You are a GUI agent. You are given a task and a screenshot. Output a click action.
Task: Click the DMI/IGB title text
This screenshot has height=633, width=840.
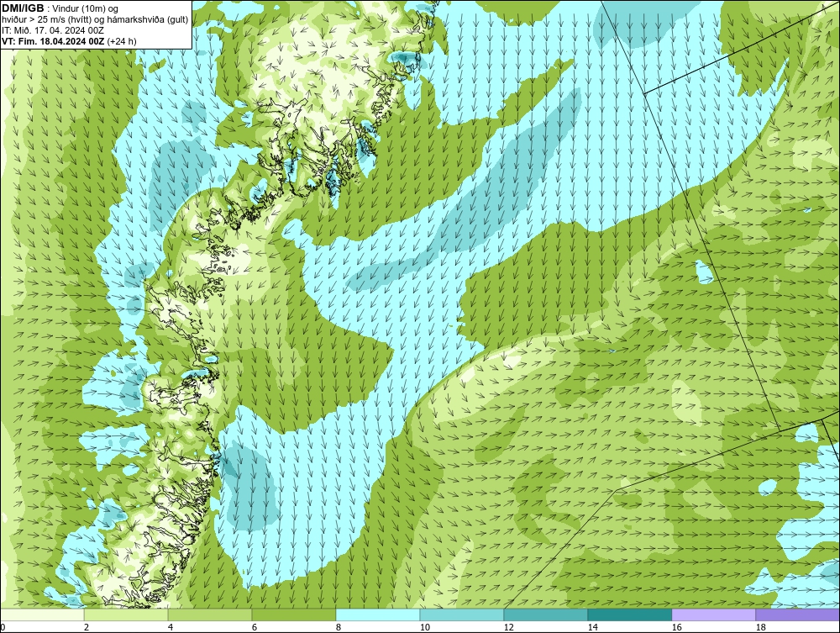(x=23, y=8)
